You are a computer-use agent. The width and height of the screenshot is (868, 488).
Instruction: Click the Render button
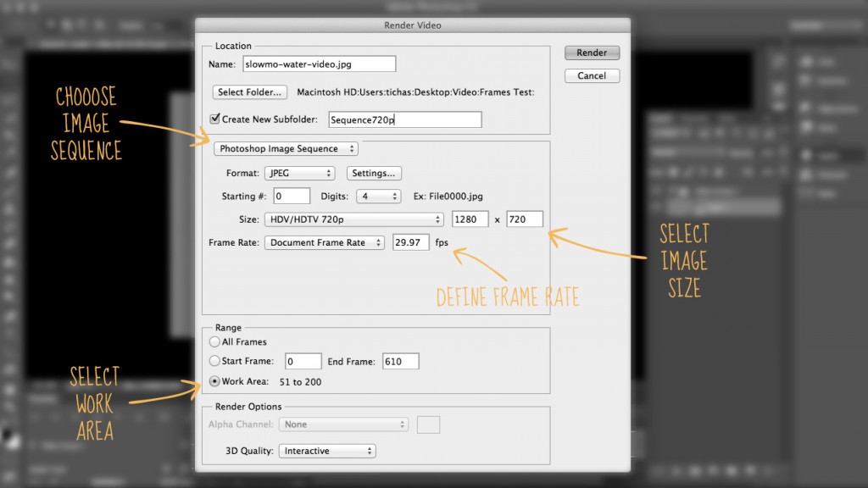[x=592, y=52]
